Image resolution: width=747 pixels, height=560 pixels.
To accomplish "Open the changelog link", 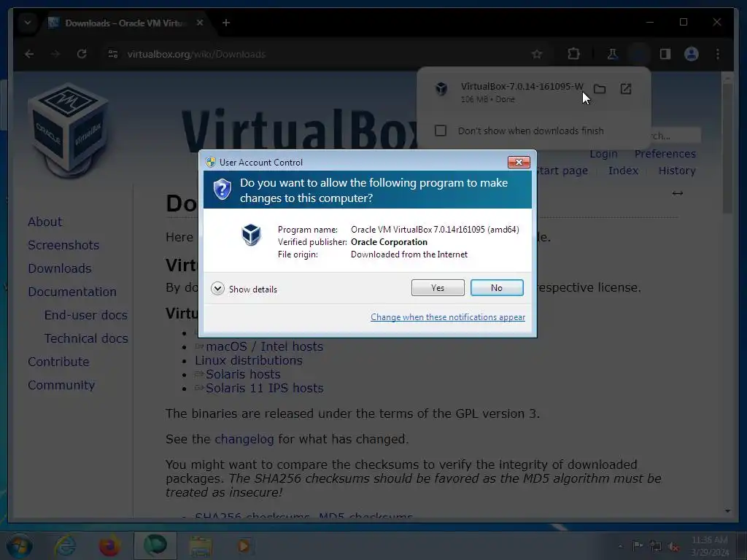I will tap(244, 439).
